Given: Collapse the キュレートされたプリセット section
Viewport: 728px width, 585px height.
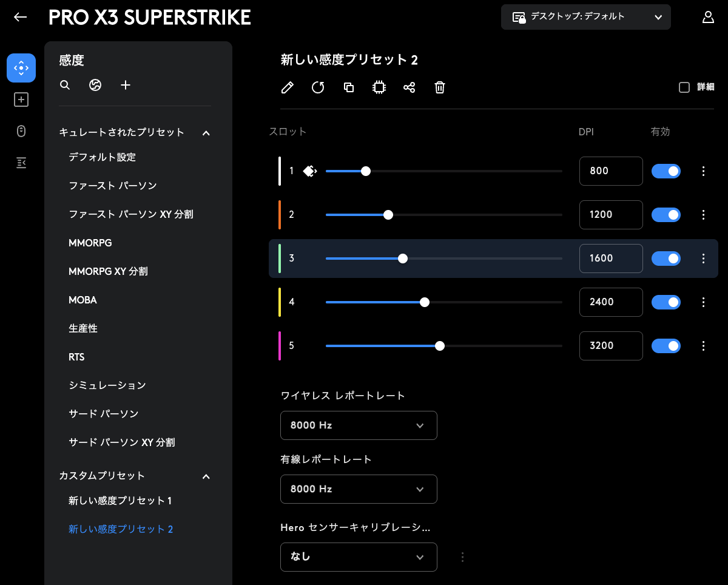Looking at the screenshot, I should pos(206,132).
